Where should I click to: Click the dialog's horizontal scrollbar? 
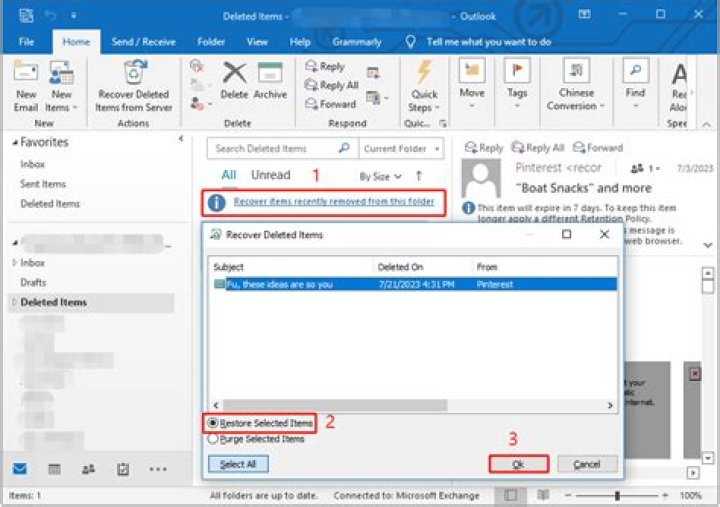pos(335,405)
